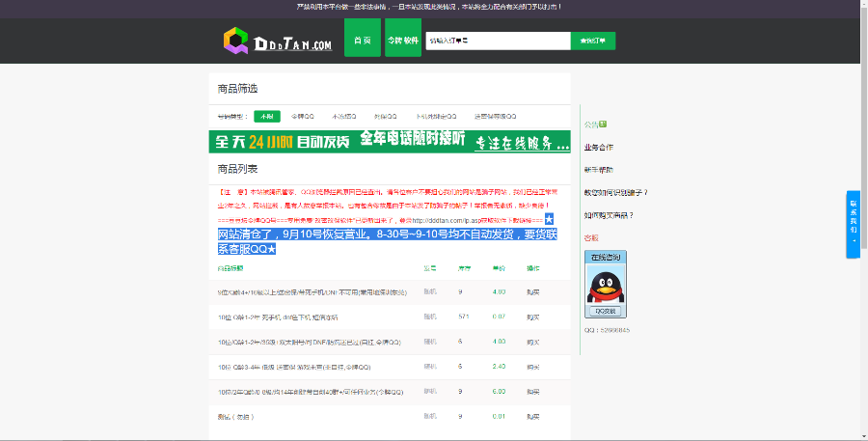
Task: Open the DDDTAN.COM site logo
Action: (278, 41)
